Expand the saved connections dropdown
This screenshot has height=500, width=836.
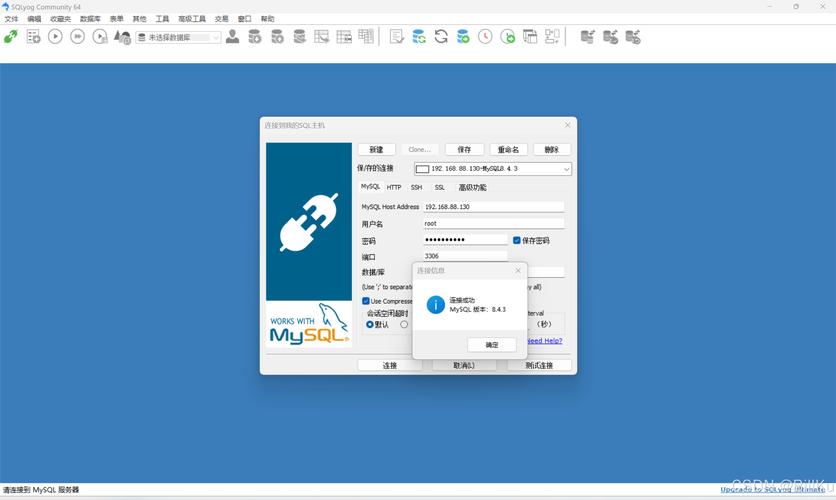tap(566, 169)
